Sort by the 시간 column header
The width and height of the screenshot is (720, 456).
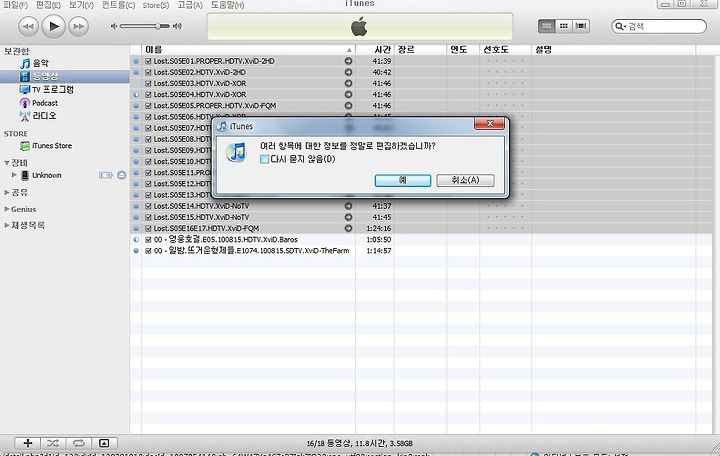375,50
